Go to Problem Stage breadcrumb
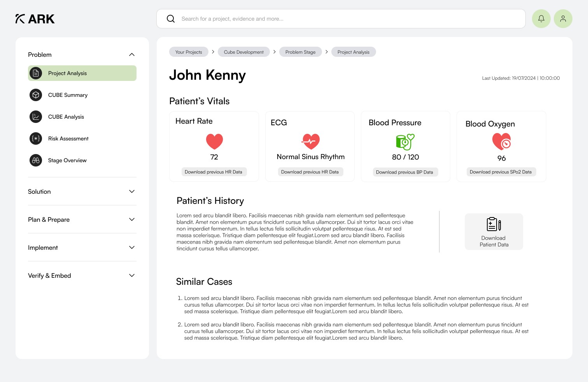Image resolution: width=588 pixels, height=382 pixels. (301, 52)
